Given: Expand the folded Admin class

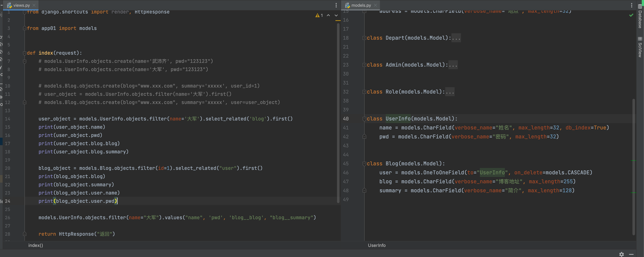Looking at the screenshot, I should 364,65.
